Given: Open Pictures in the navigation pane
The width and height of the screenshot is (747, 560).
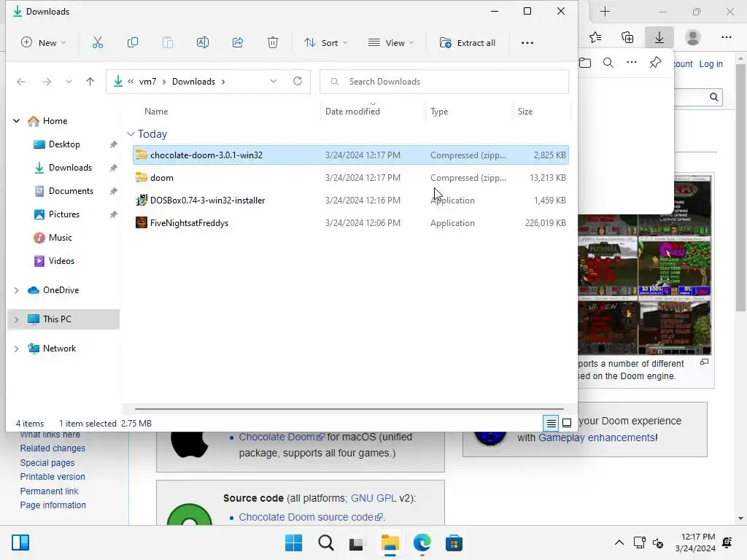Looking at the screenshot, I should click(64, 214).
